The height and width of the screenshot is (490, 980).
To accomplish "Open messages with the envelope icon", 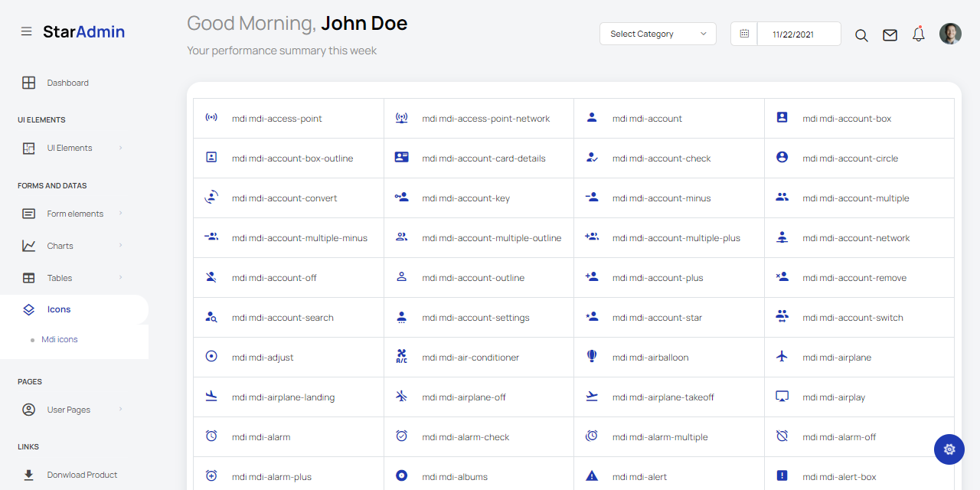I will point(890,34).
